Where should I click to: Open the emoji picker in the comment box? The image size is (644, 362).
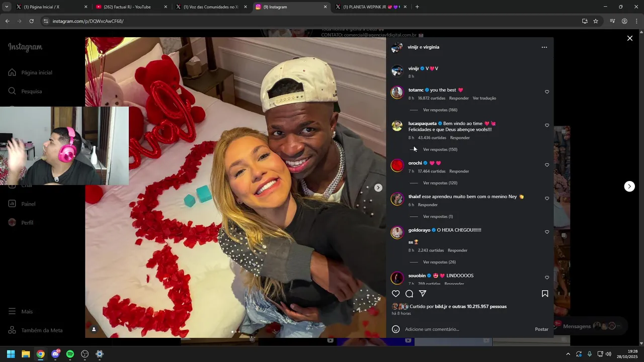[x=396, y=329]
